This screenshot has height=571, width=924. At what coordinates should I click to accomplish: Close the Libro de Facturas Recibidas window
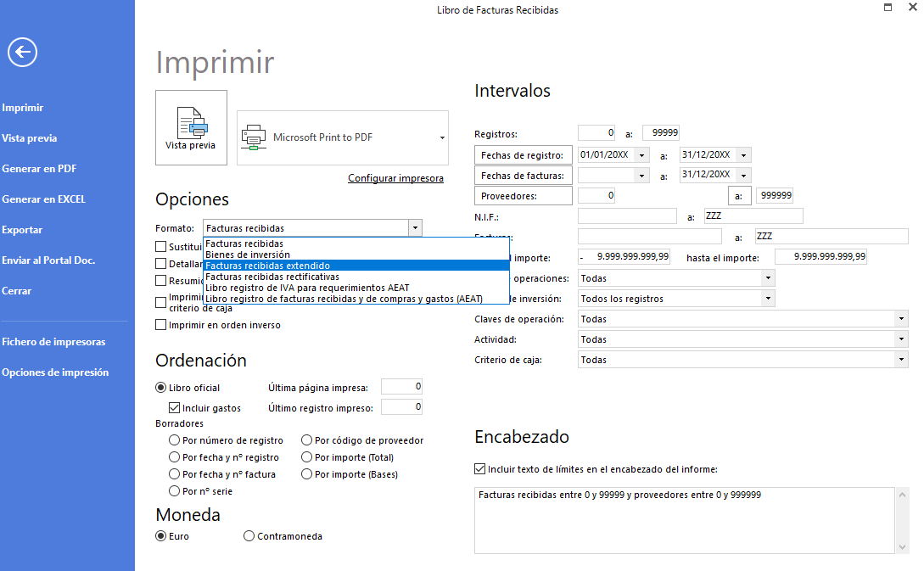912,7
